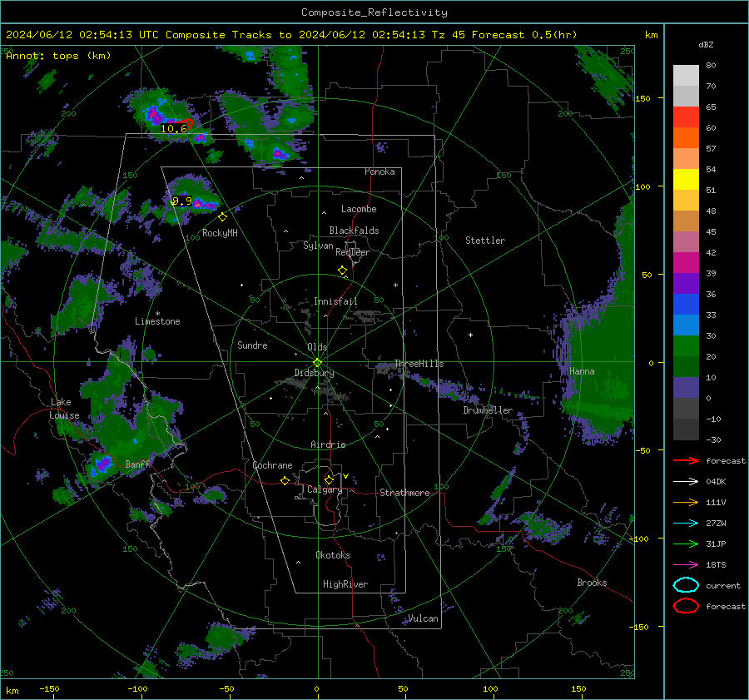Click the Okotoks label
Viewport: 749px width, 700px height.
click(x=333, y=555)
